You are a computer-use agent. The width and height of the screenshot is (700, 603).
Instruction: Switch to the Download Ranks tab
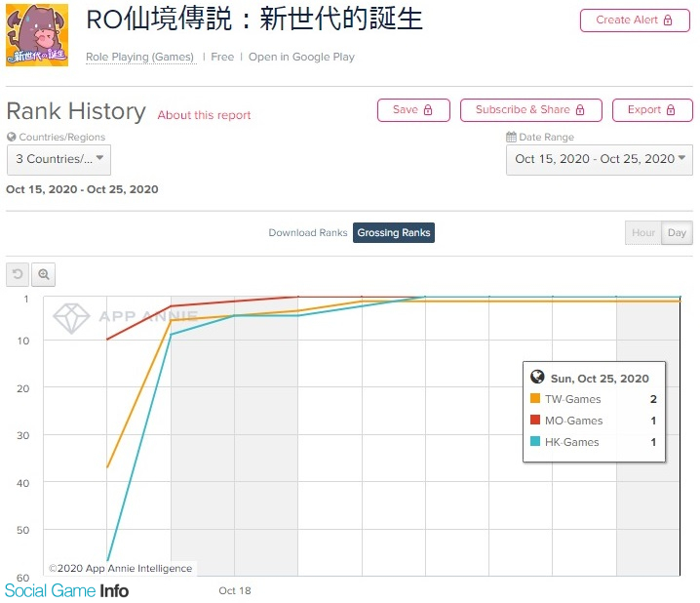pyautogui.click(x=307, y=233)
